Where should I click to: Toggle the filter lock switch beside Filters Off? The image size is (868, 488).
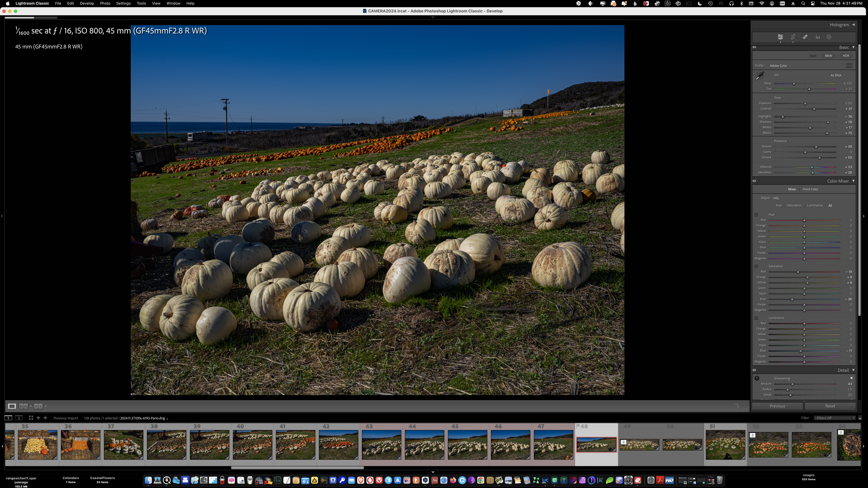tap(860, 418)
